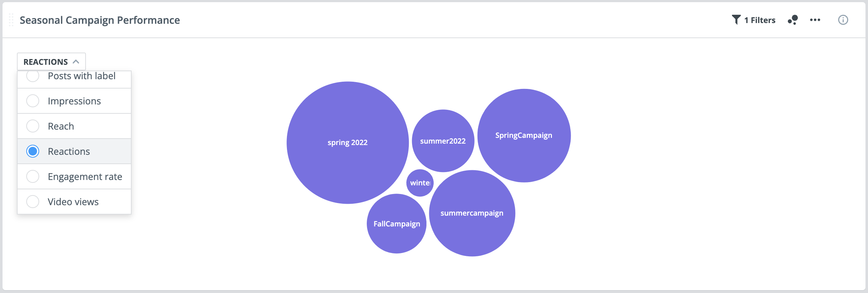
Task: Click the info circle icon
Action: pyautogui.click(x=843, y=20)
